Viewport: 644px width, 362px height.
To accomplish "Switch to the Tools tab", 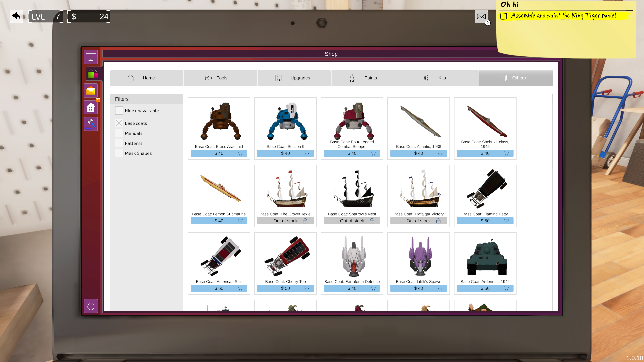I will [221, 78].
